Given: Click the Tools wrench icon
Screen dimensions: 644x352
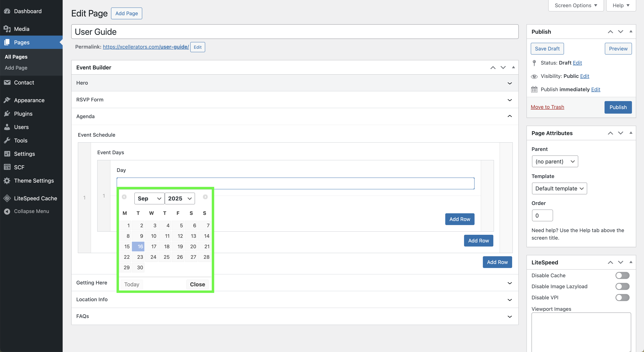Looking at the screenshot, I should point(7,140).
